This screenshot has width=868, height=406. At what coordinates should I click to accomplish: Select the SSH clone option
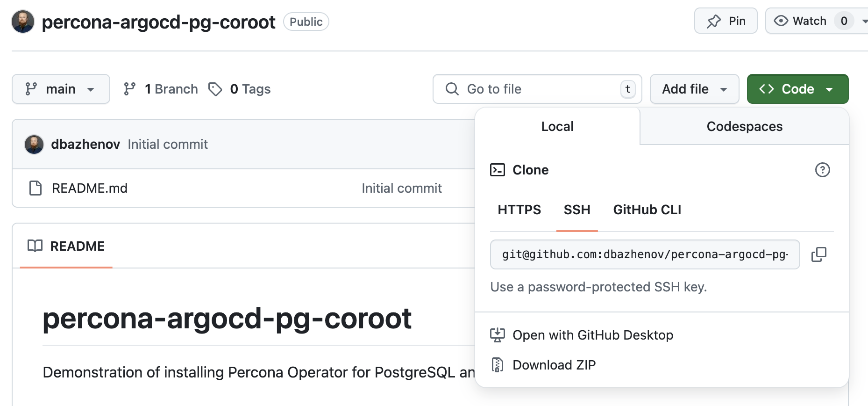(577, 210)
